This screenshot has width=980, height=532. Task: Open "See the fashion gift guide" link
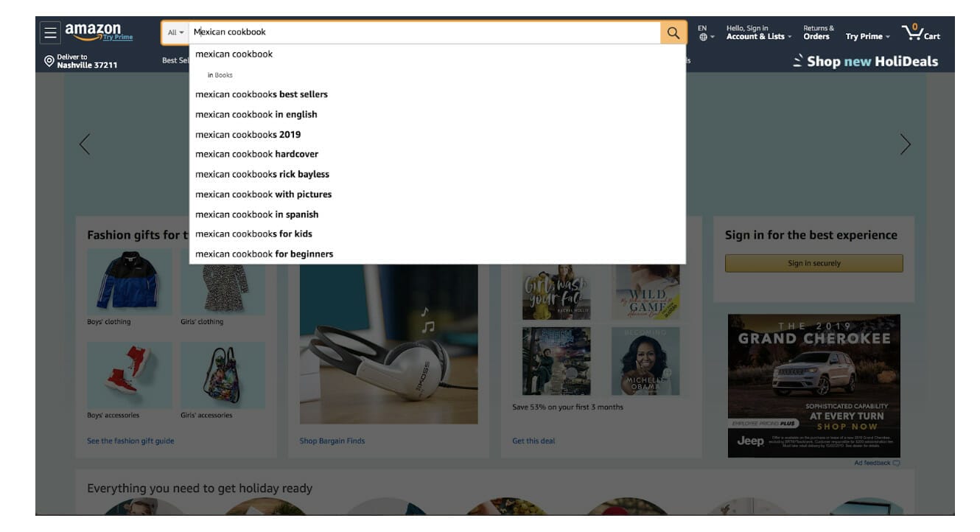click(130, 441)
